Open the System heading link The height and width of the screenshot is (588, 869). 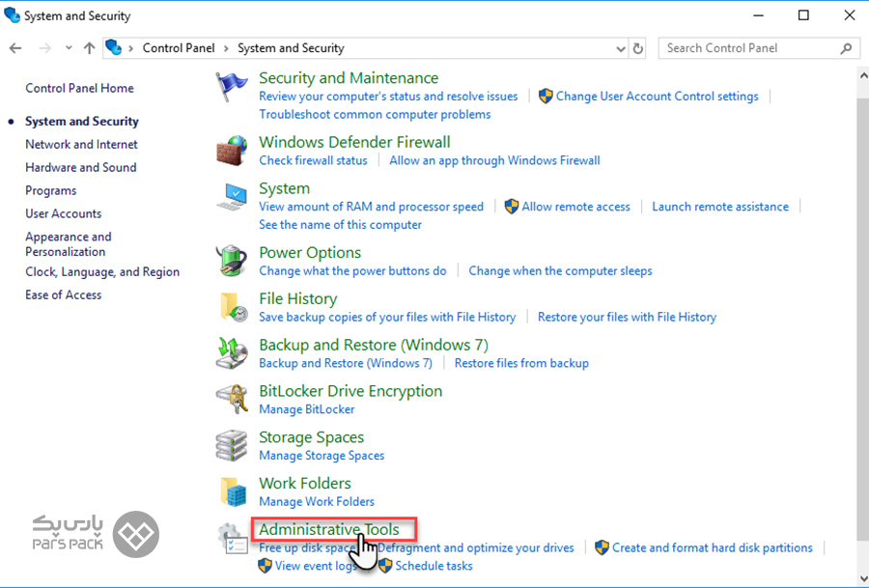coord(284,189)
